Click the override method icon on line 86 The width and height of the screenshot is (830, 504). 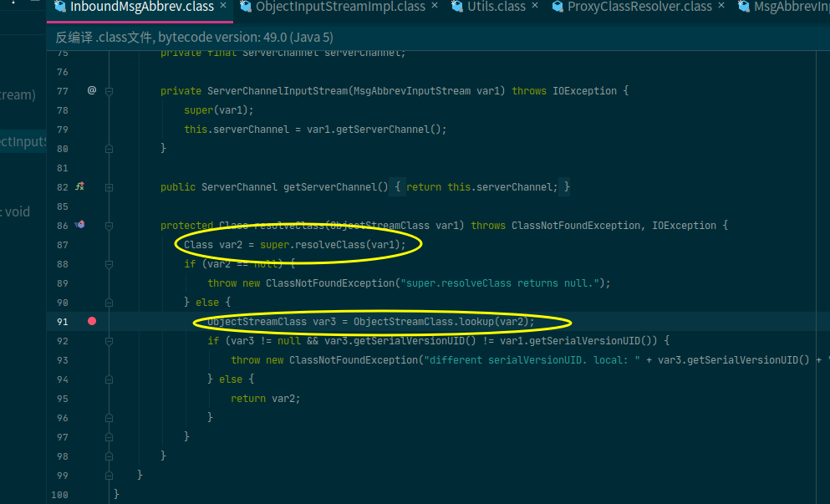80,225
